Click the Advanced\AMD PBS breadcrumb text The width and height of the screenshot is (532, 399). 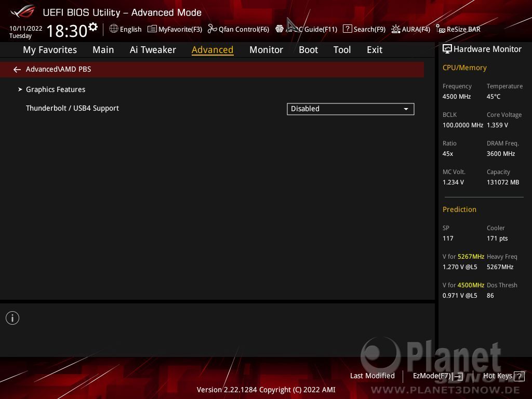tap(58, 69)
